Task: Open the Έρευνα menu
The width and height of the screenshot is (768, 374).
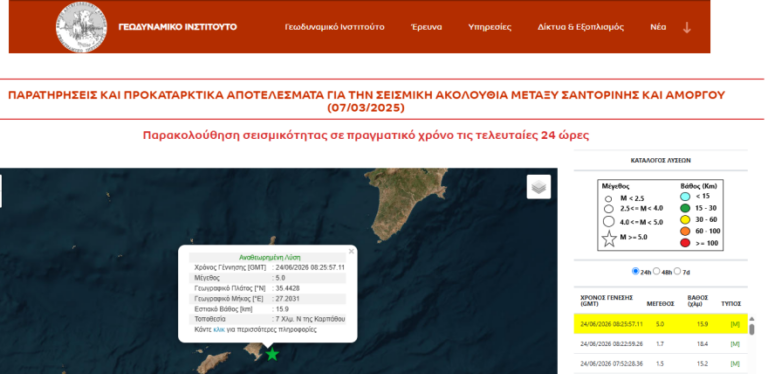Action: coord(426,27)
